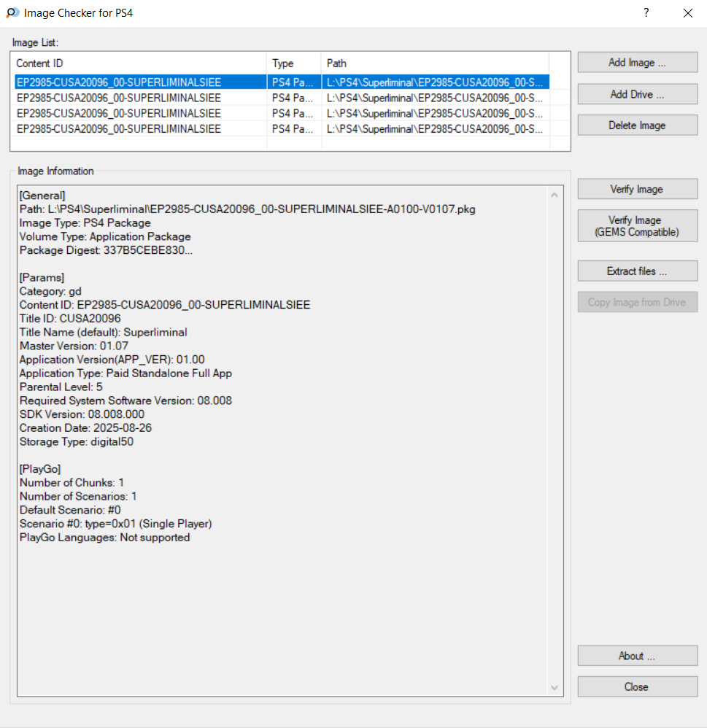Click the Image Information scrollbar down arrow
This screenshot has width=707, height=728.
click(x=555, y=687)
